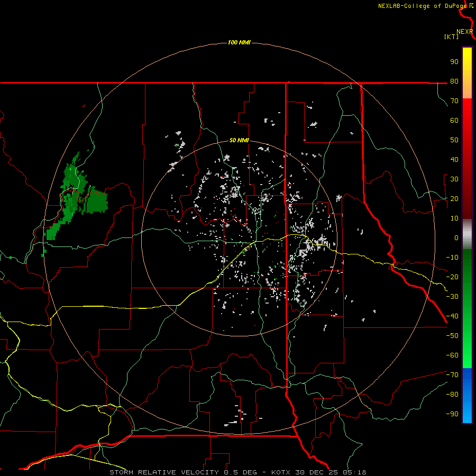Click the [KT] units label above scale
476x476 pixels.
click(451, 36)
